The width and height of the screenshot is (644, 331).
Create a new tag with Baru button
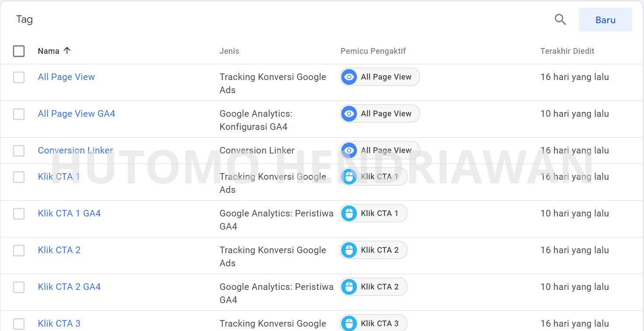[605, 20]
